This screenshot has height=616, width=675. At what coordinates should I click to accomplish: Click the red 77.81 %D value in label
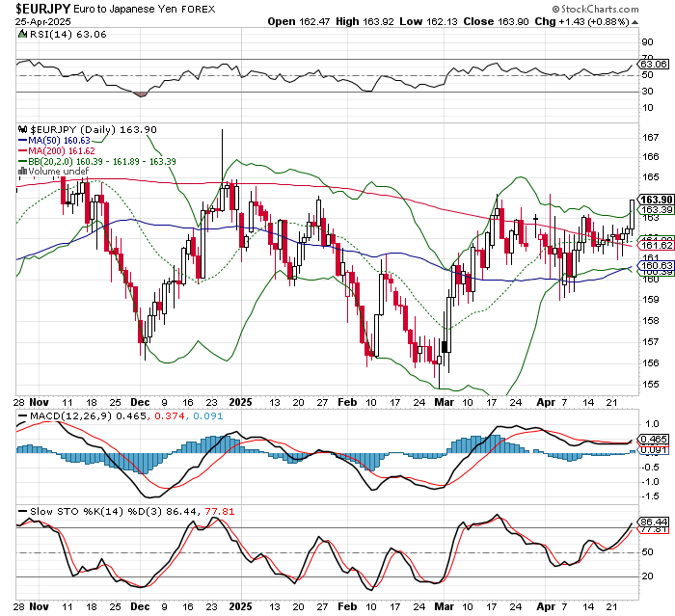(x=220, y=511)
